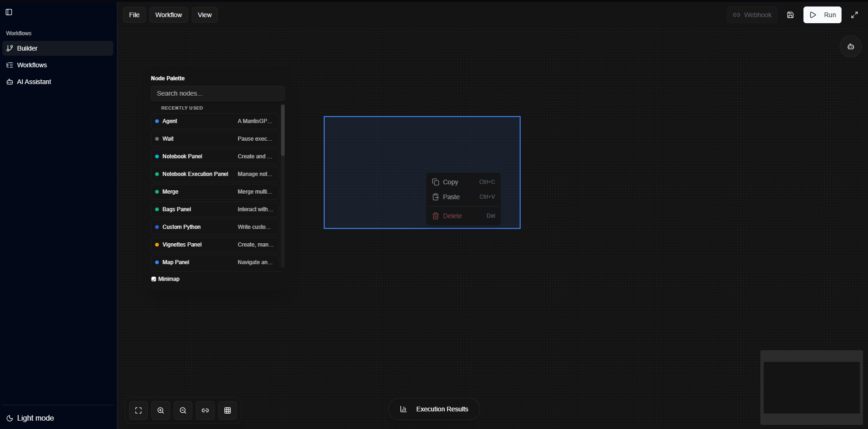868x429 pixels.
Task: Click the link connection icon in bottom toolbar
Action: point(205,410)
